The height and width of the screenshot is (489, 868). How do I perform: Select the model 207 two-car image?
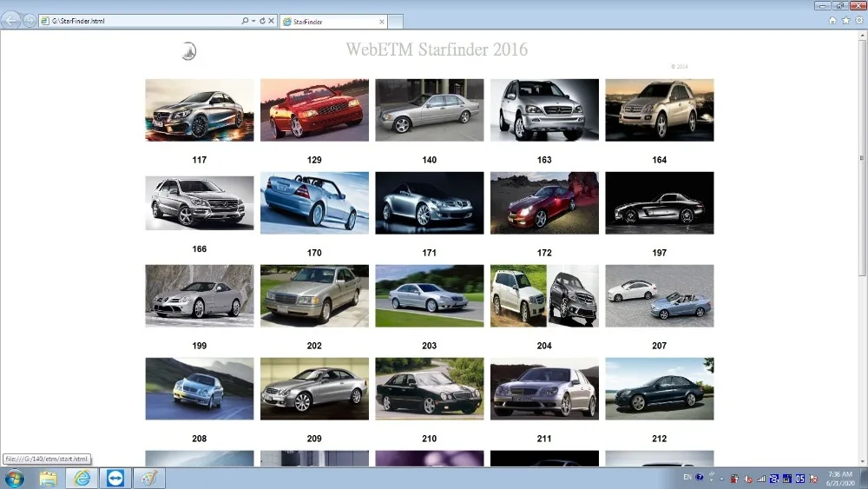[660, 295]
